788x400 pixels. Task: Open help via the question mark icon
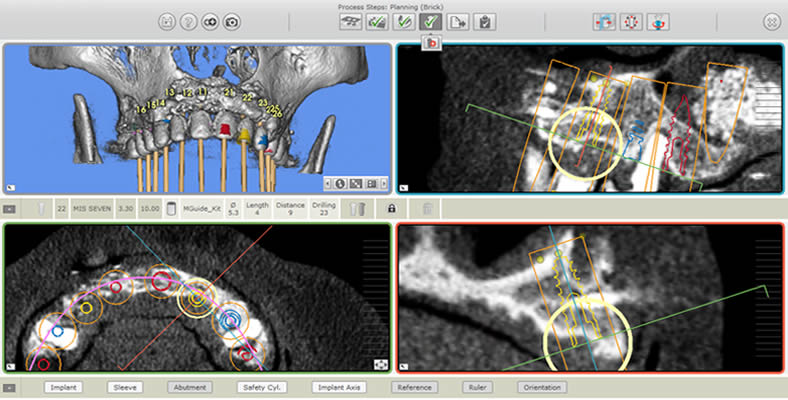[188, 21]
